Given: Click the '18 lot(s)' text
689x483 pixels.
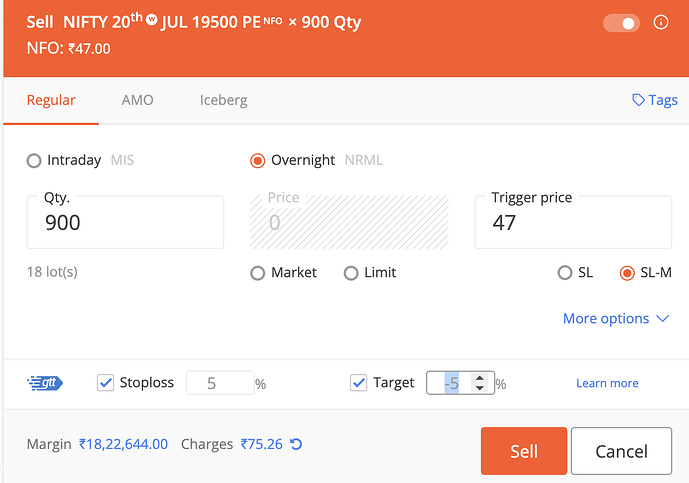Looking at the screenshot, I should click(x=52, y=272).
